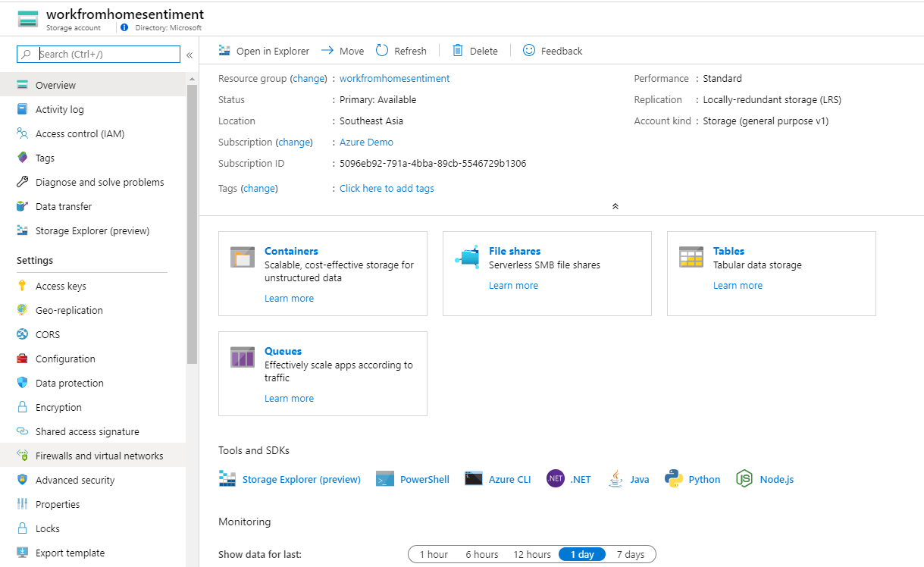Click the Python SDK icon
924x567 pixels.
tap(674, 478)
